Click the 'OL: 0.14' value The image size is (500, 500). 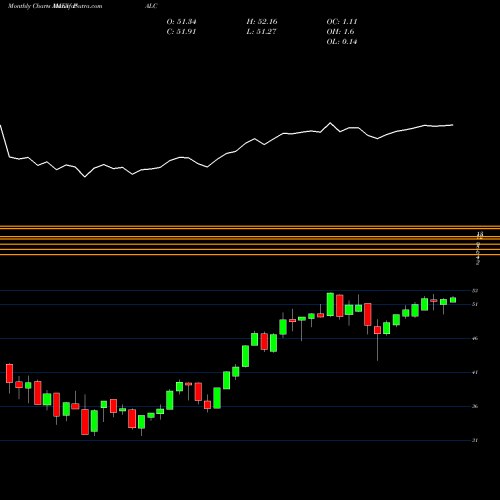(x=342, y=42)
